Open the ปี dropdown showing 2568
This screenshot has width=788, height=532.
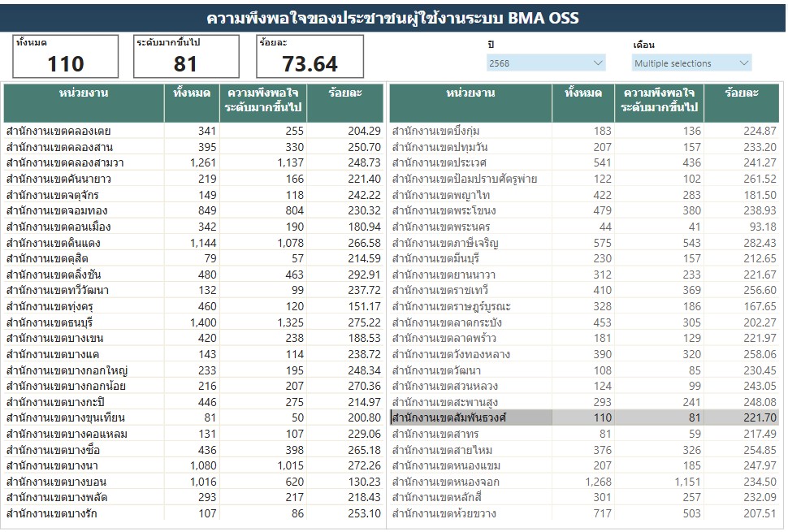546,63
